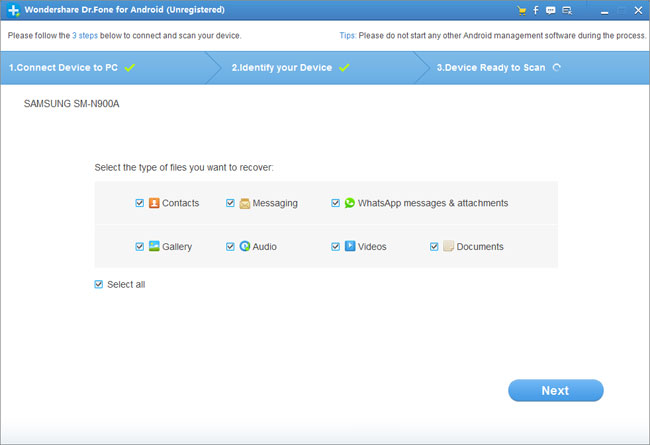The height and width of the screenshot is (445, 650).
Task: Click 'Select the type of files' heading
Action: pyautogui.click(x=184, y=168)
